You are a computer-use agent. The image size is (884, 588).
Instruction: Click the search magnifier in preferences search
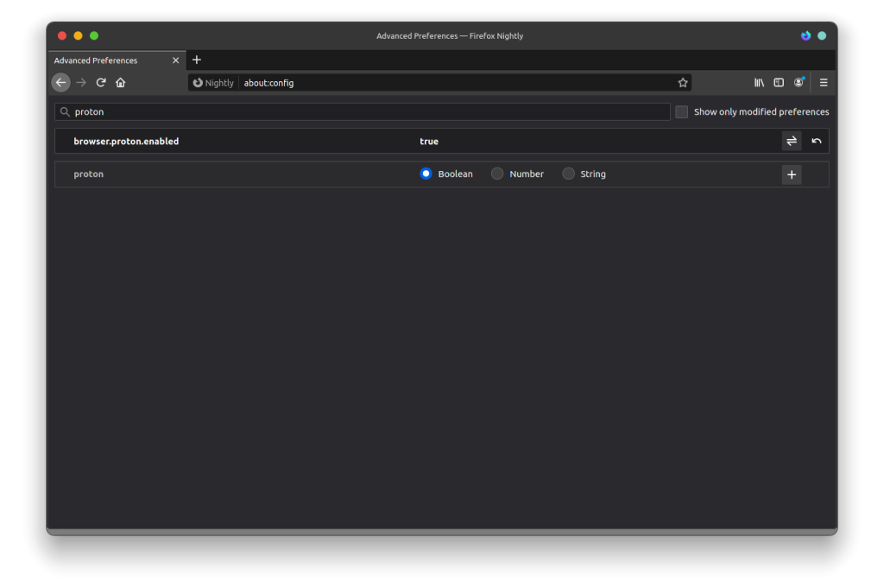pos(64,111)
